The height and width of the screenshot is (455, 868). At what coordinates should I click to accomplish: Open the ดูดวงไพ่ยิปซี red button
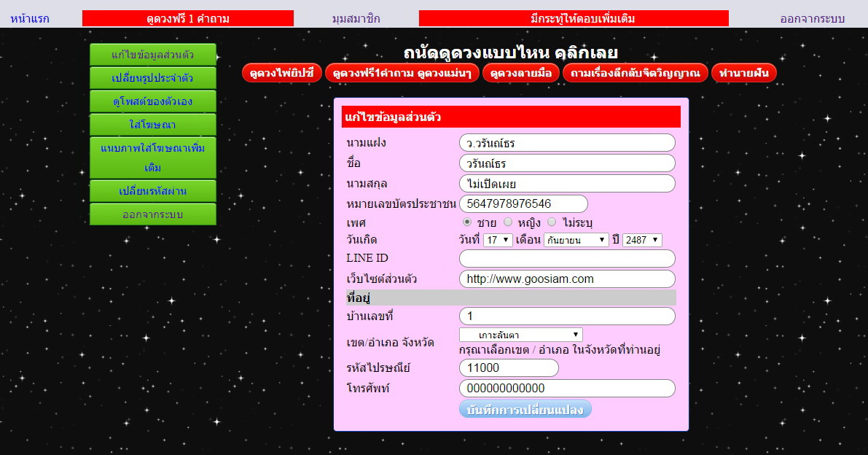pyautogui.click(x=282, y=73)
